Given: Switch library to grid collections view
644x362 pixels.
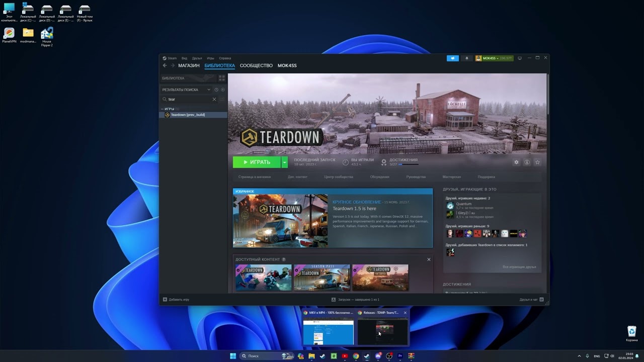Looking at the screenshot, I should click(x=221, y=78).
